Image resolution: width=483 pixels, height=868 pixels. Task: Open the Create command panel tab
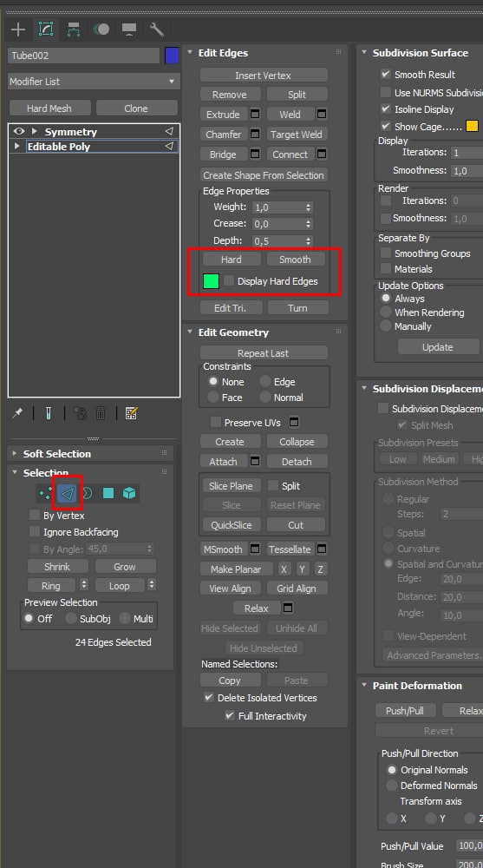point(18,30)
